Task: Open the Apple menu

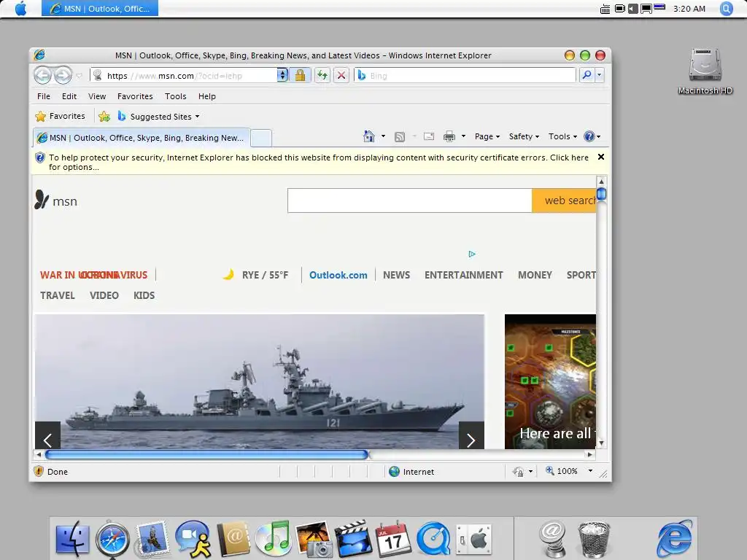Action: click(x=20, y=9)
